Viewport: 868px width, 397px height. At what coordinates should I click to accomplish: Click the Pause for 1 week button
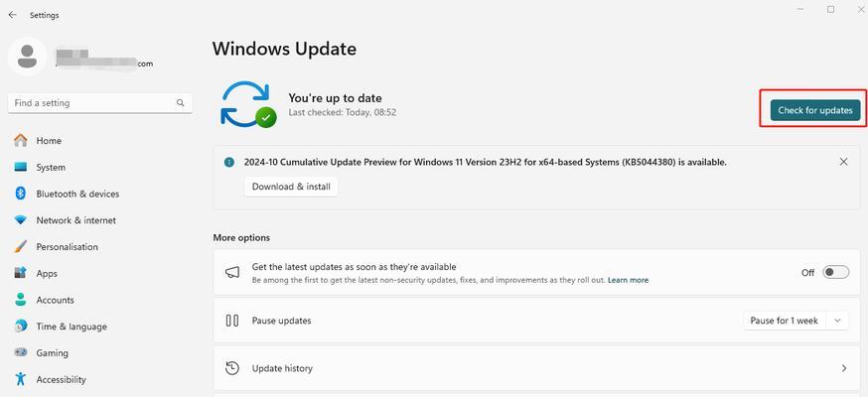point(784,321)
